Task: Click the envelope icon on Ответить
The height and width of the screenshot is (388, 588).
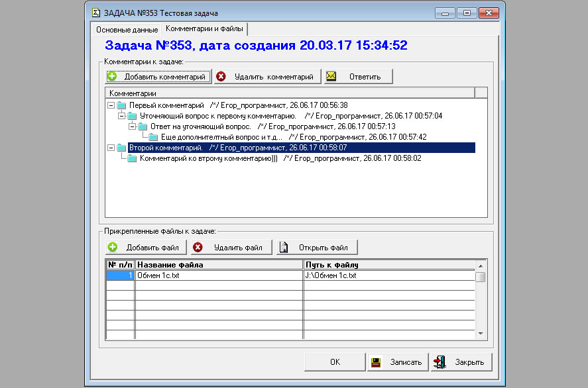Action: tap(331, 77)
